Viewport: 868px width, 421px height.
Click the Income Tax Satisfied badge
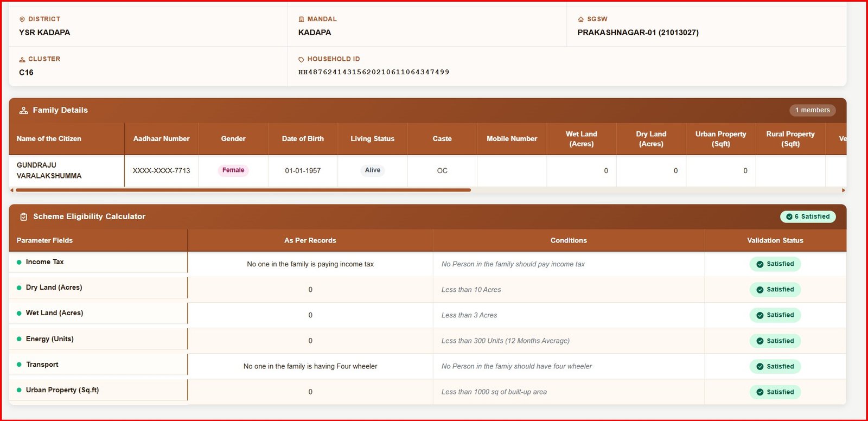click(x=775, y=264)
